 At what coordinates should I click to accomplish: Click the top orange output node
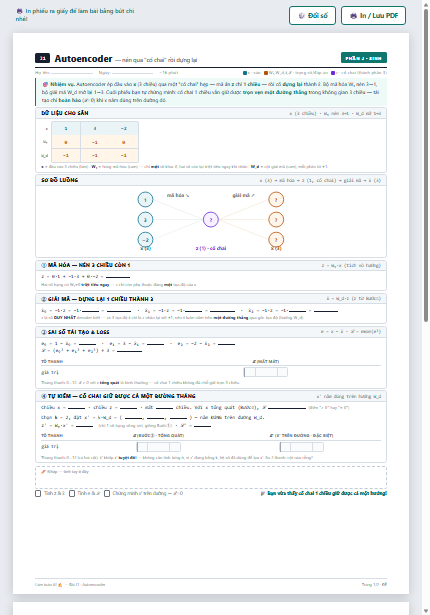point(276,200)
